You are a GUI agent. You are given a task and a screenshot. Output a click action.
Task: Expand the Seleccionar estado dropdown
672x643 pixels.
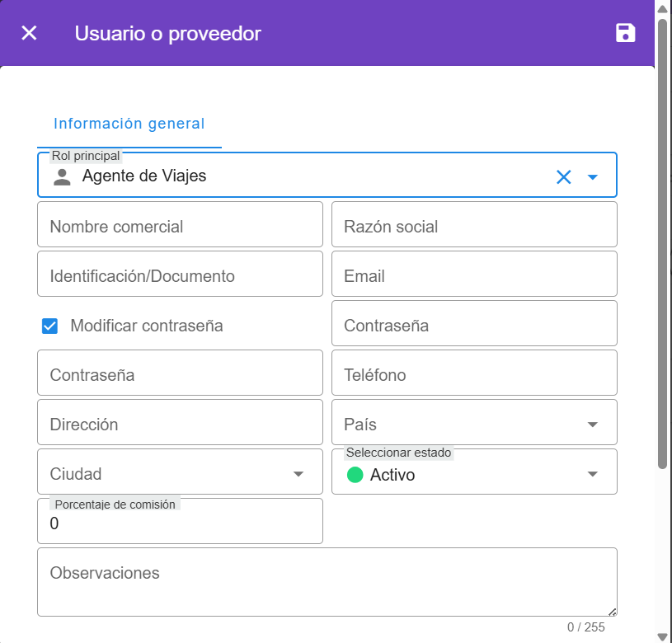coord(592,474)
